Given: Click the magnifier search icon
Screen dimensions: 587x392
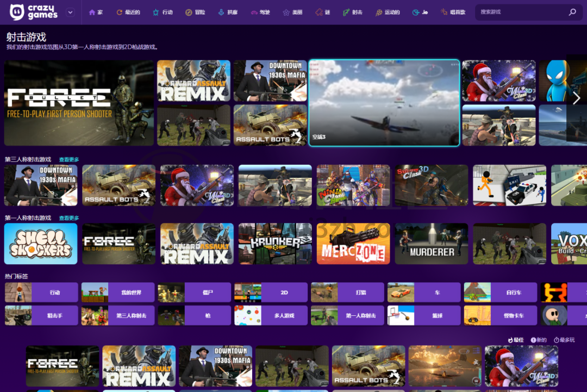Looking at the screenshot, I should click(x=572, y=12).
